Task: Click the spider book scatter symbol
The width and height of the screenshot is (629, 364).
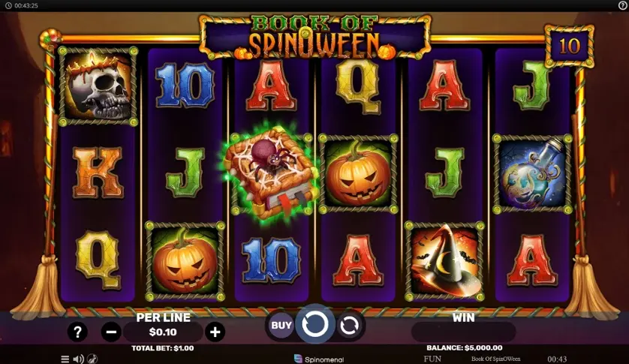Action: pyautogui.click(x=271, y=173)
